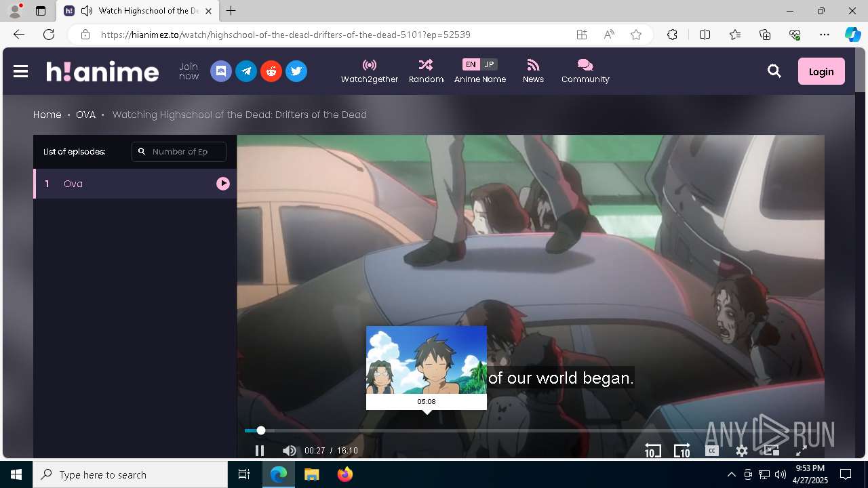Open Windows Start menu

[x=16, y=474]
